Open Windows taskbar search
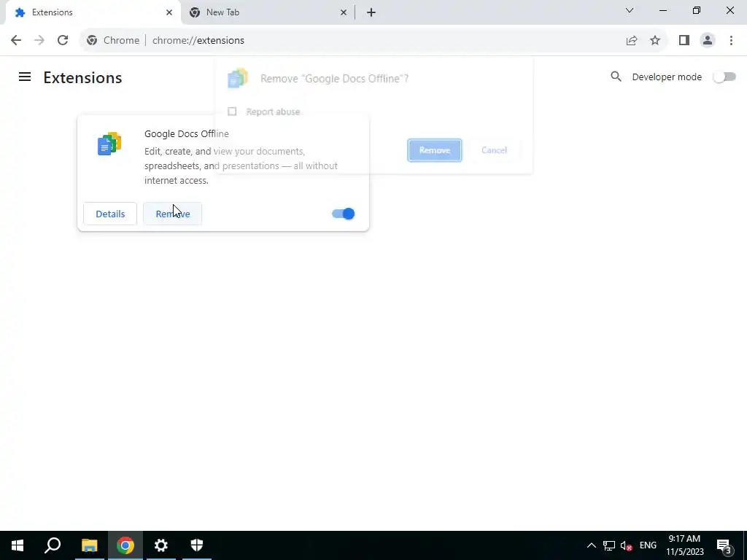The image size is (747, 560). tap(53, 545)
